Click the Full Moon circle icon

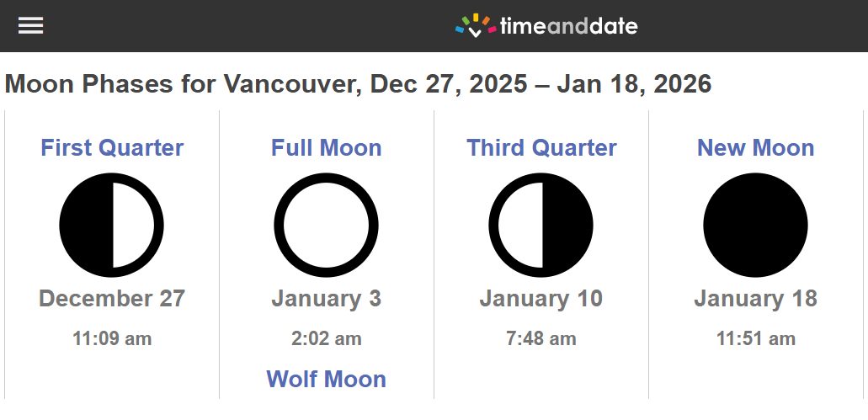pyautogui.click(x=326, y=225)
